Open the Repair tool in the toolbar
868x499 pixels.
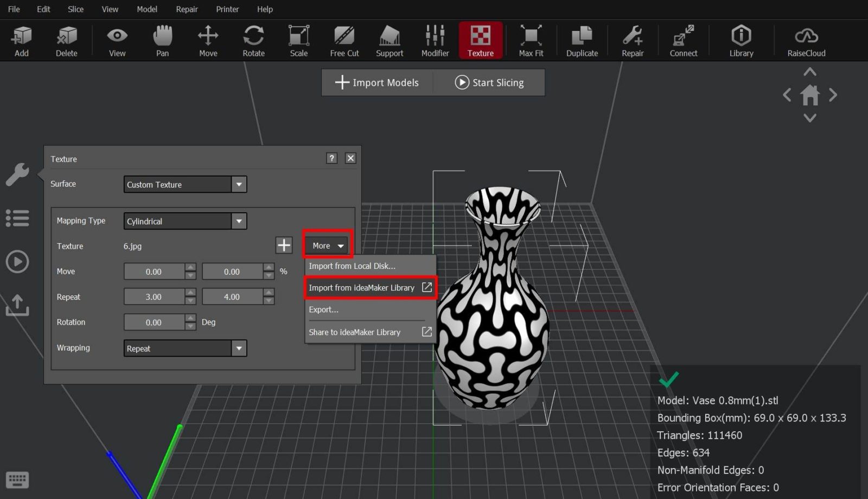(632, 40)
